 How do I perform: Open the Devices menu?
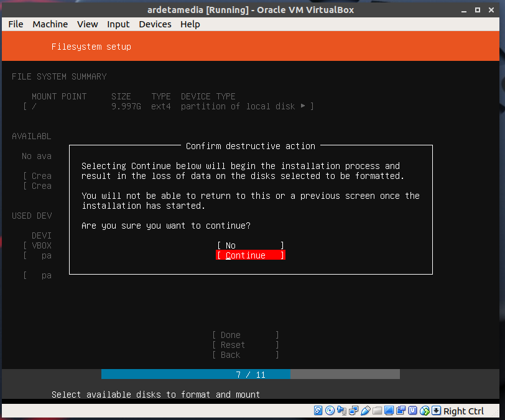click(x=155, y=24)
